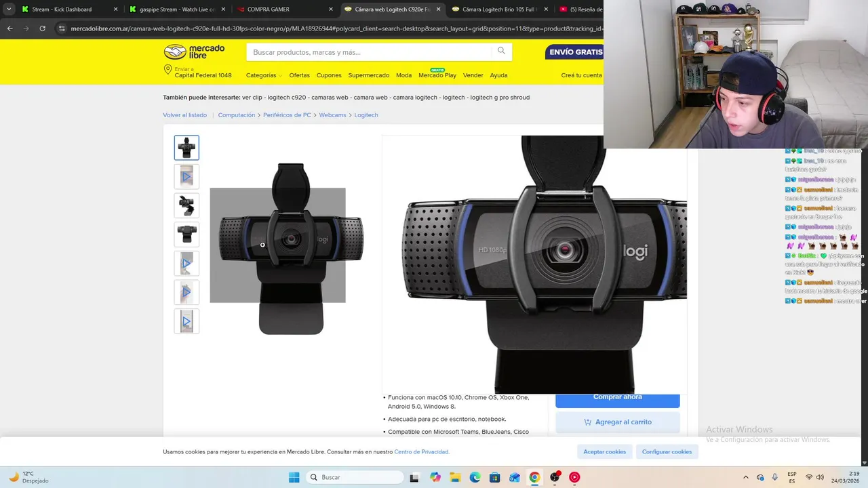The width and height of the screenshot is (868, 488).
Task: Reload the page with the browser refresh button
Action: point(42,28)
